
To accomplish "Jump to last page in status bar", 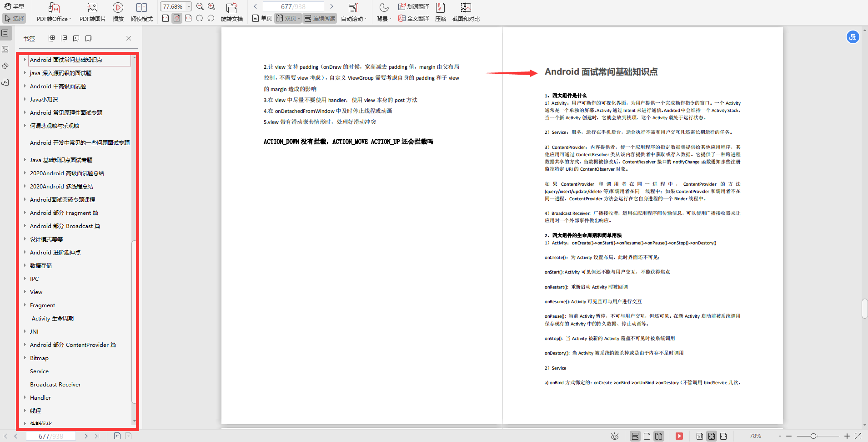I will [97, 436].
